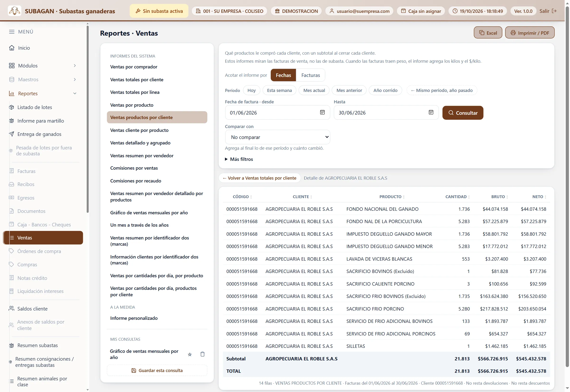Open Saldos cliente from sidebar
Viewport: 570px width, 392px height.
[32, 308]
